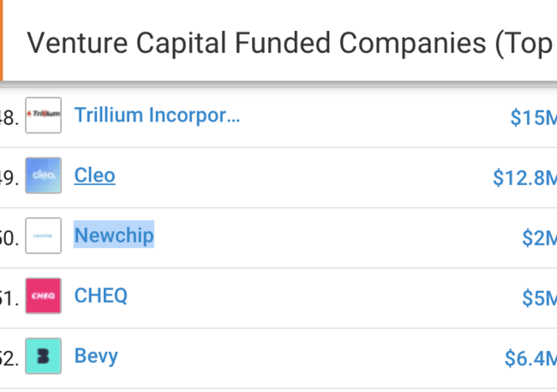Open the Bevy company link
This screenshot has height=392, width=557.
point(96,356)
